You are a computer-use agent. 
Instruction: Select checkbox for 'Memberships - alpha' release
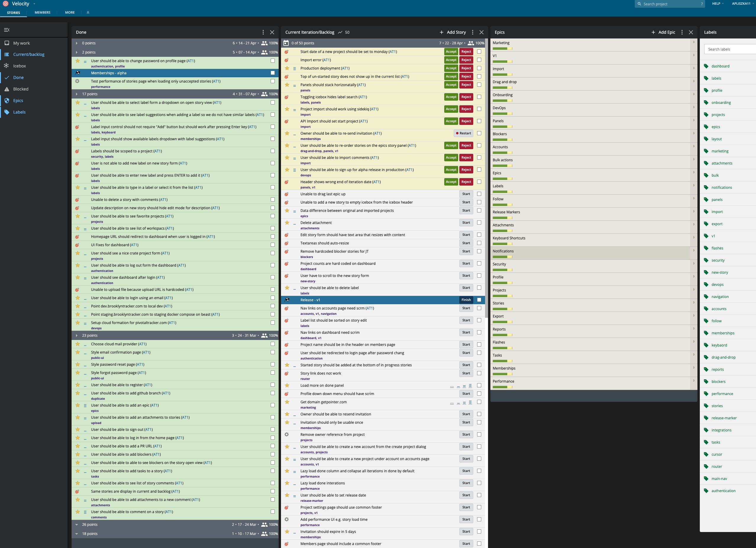tap(273, 73)
